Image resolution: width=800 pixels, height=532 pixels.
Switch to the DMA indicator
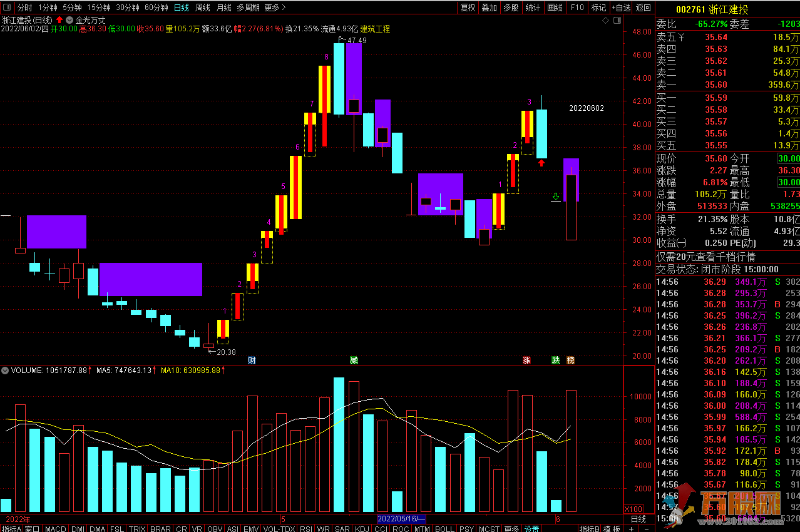[x=97, y=528]
